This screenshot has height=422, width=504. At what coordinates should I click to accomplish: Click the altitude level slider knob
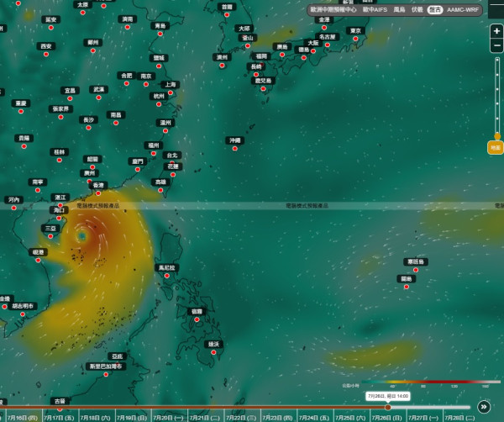tap(497, 136)
